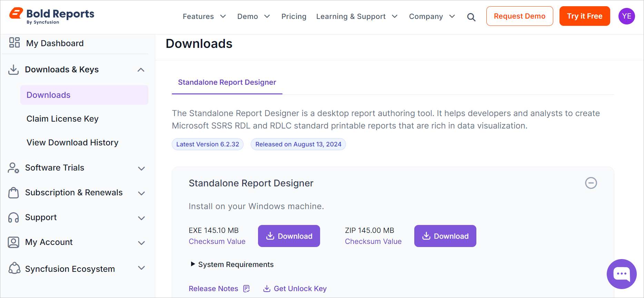644x298 pixels.
Task: Click the Downloads page heading
Action: tap(199, 44)
